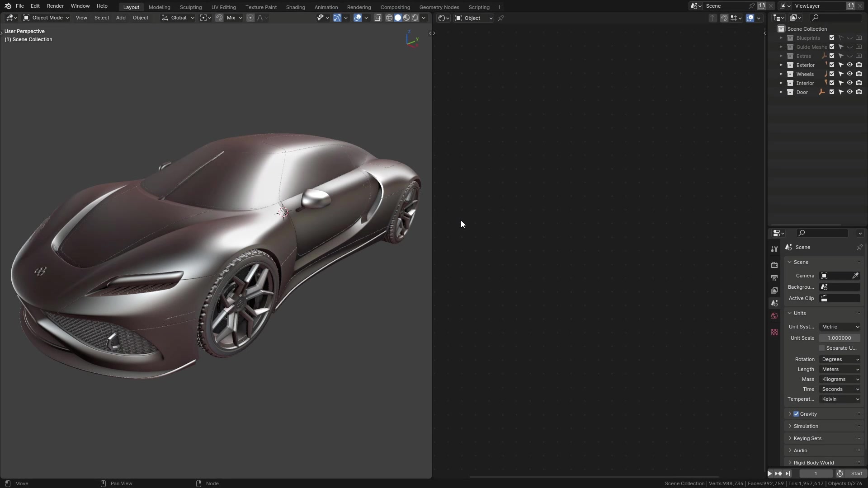Viewport: 868px width, 488px height.
Task: Click the Blender logo icon
Action: click(x=8, y=6)
